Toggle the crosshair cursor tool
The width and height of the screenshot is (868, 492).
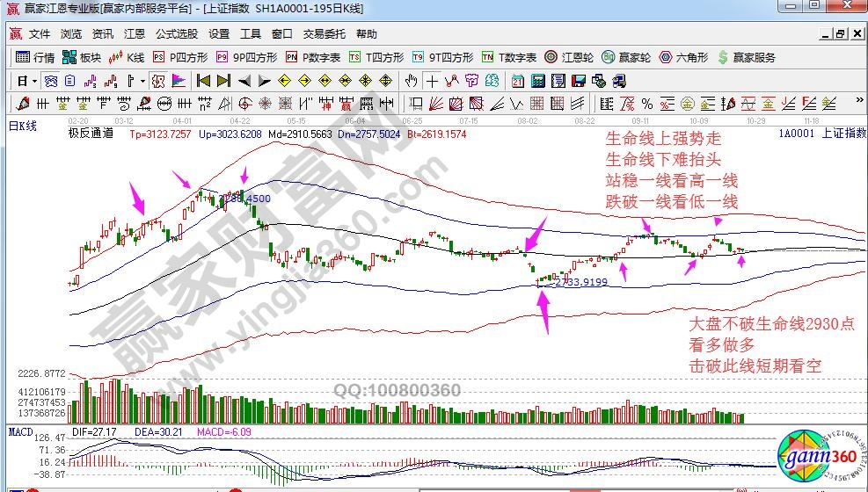click(432, 81)
